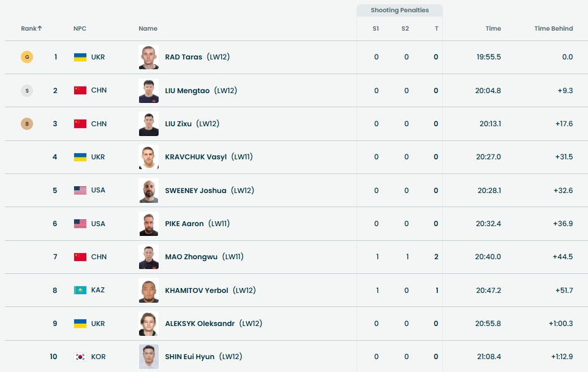Click the bronze medal icon

pyautogui.click(x=26, y=124)
